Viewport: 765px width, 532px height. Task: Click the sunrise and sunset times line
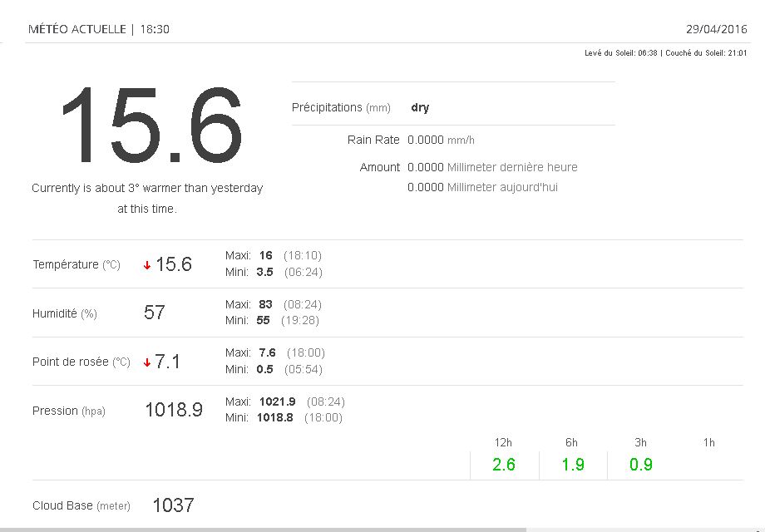[x=665, y=53]
